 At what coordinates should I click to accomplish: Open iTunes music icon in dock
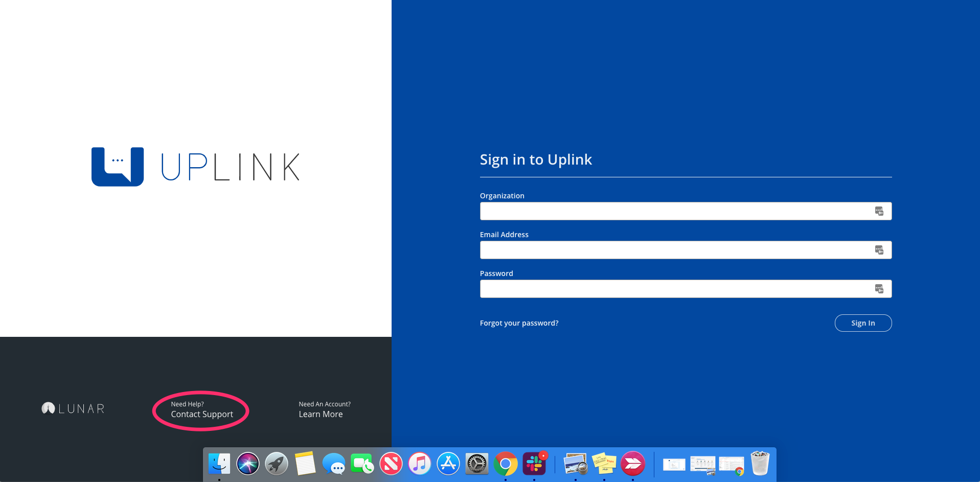pyautogui.click(x=420, y=464)
